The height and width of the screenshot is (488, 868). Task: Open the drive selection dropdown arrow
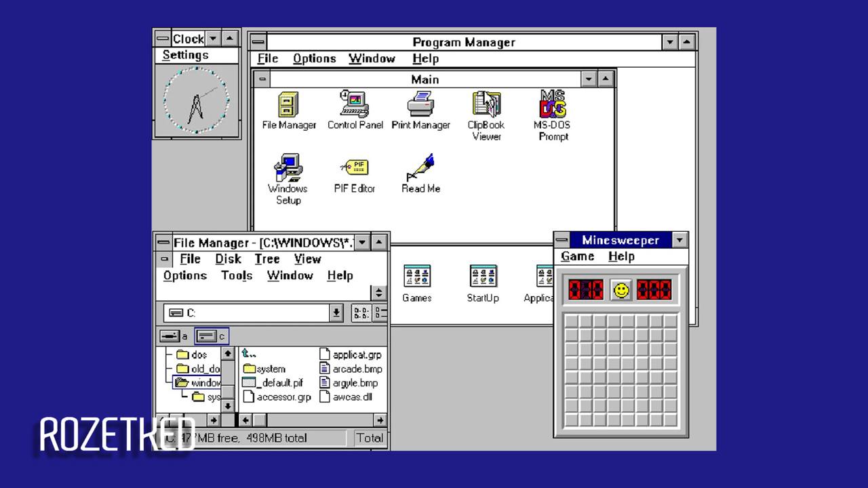pyautogui.click(x=336, y=313)
